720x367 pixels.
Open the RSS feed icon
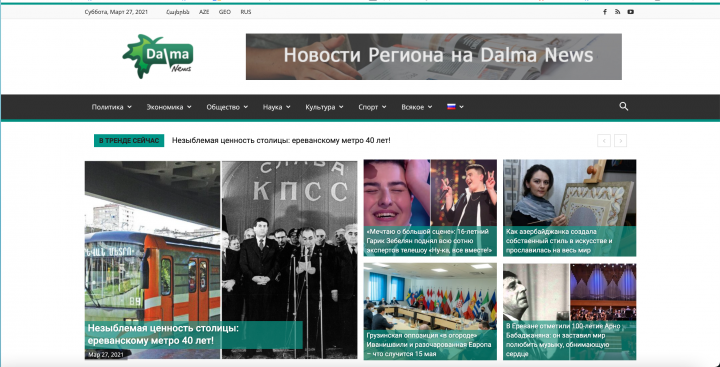pyautogui.click(x=618, y=12)
